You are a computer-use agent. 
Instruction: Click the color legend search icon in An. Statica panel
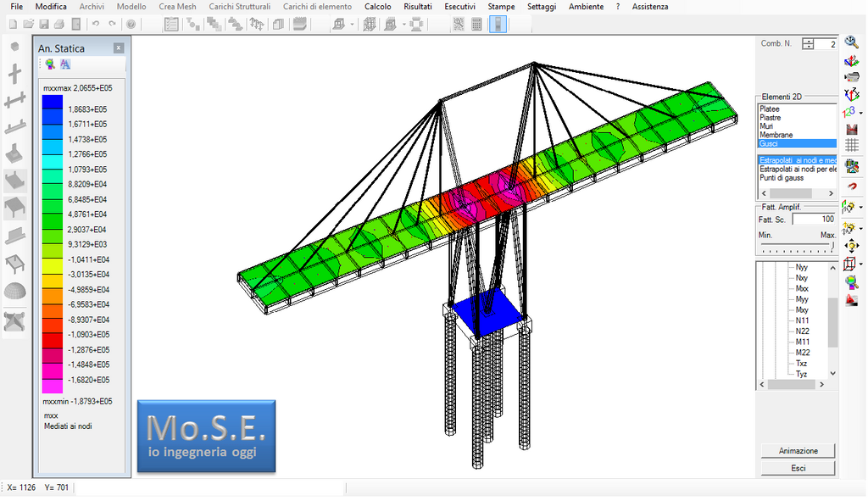50,64
